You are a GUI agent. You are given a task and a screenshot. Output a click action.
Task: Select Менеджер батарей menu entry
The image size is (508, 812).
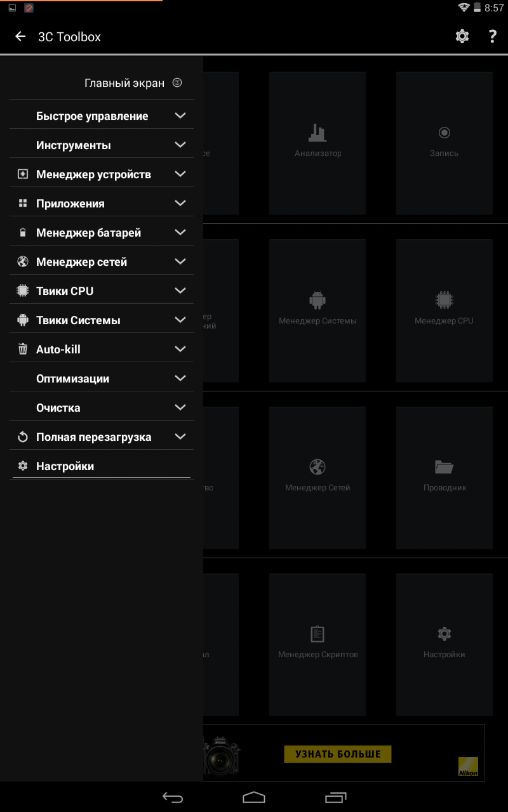coord(102,233)
